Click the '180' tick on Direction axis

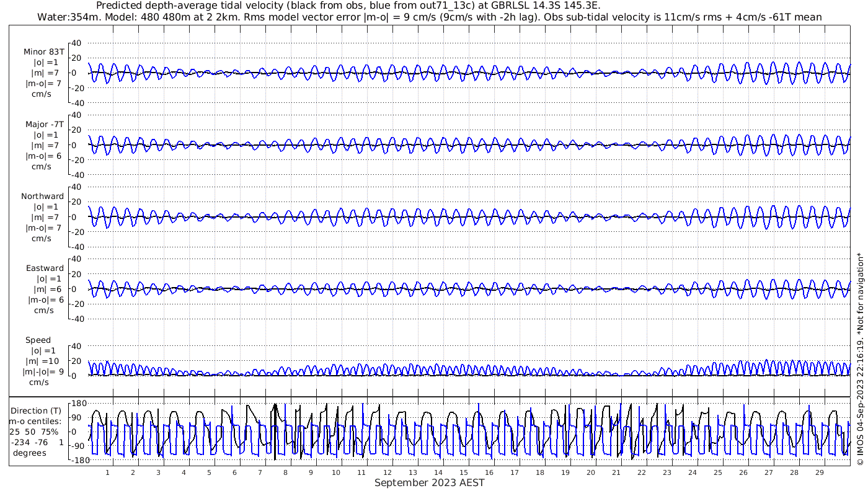click(78, 403)
